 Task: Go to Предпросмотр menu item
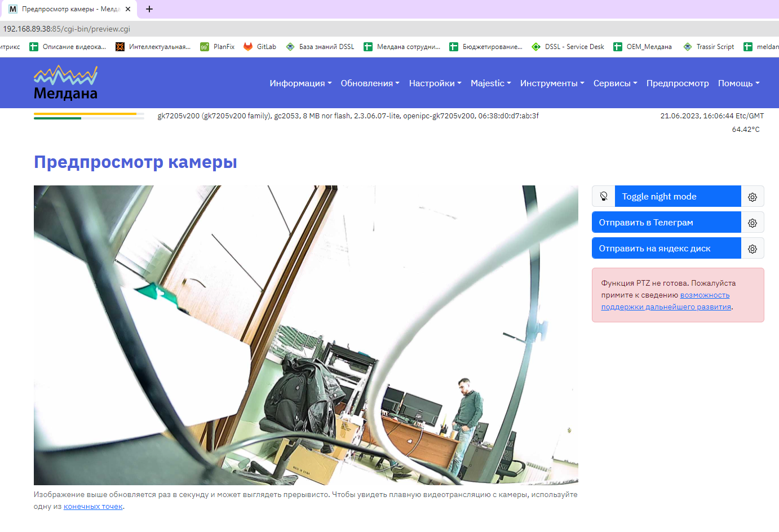pyautogui.click(x=677, y=83)
